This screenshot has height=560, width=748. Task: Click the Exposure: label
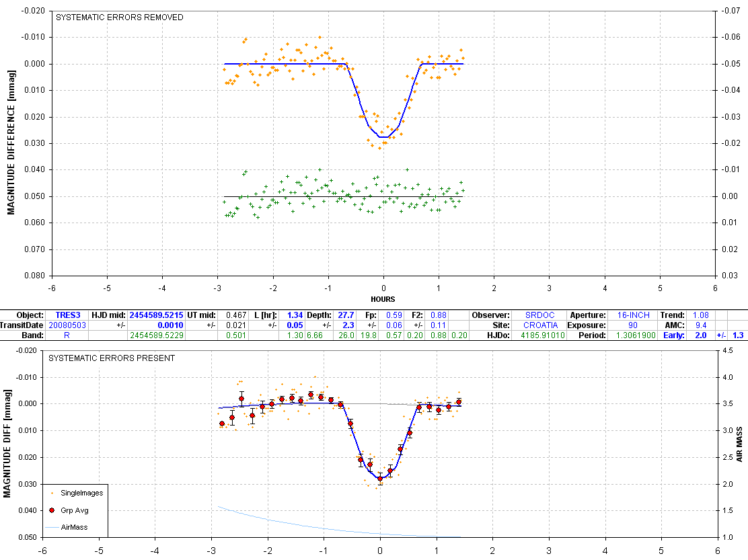[588, 325]
